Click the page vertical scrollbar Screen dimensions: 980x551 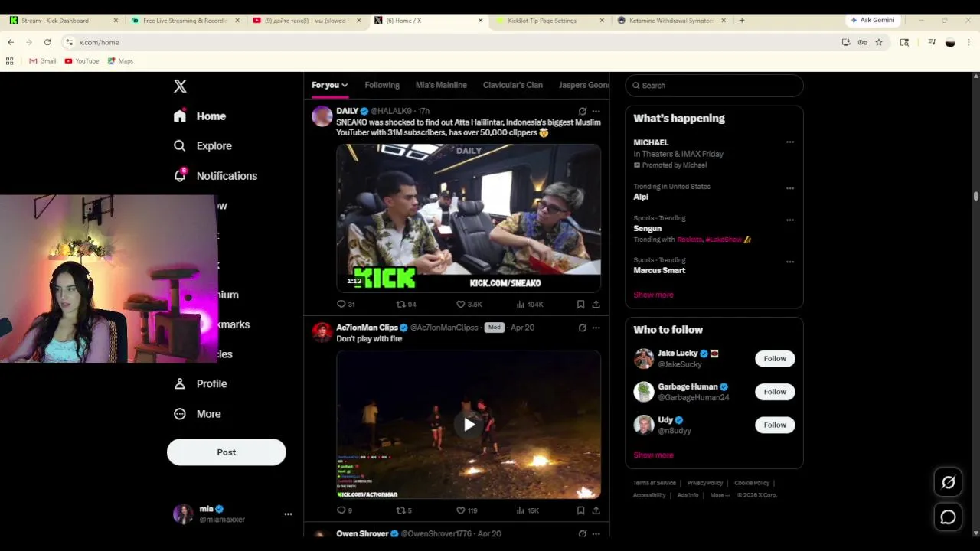976,197
